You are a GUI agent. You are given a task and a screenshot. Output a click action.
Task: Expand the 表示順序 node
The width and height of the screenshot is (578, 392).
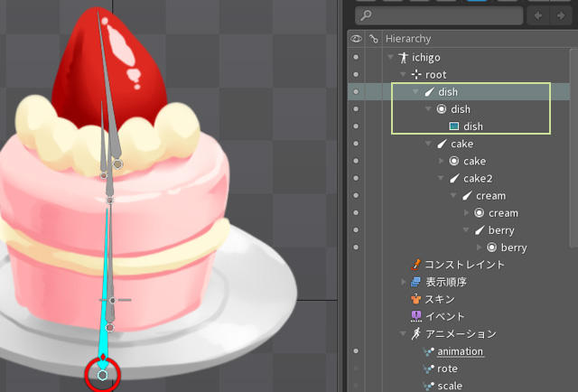click(x=404, y=282)
